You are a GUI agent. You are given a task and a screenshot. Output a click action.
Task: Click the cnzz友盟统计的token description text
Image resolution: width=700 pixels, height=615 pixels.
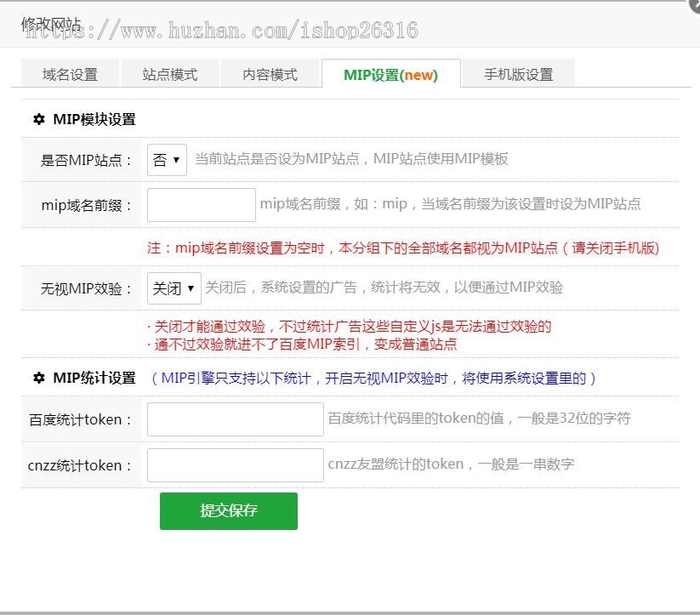pyautogui.click(x=451, y=464)
